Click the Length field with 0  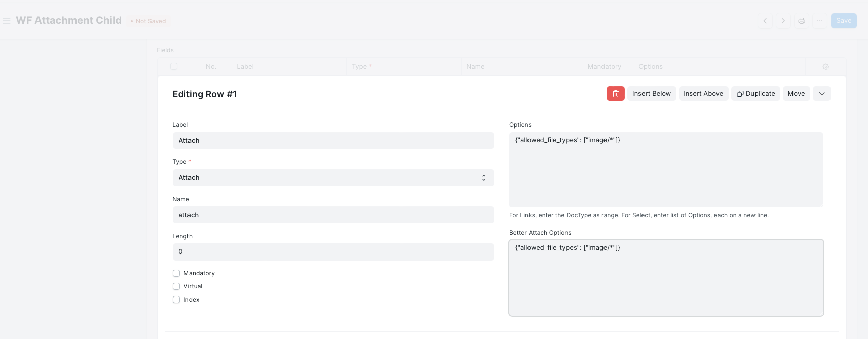click(333, 252)
